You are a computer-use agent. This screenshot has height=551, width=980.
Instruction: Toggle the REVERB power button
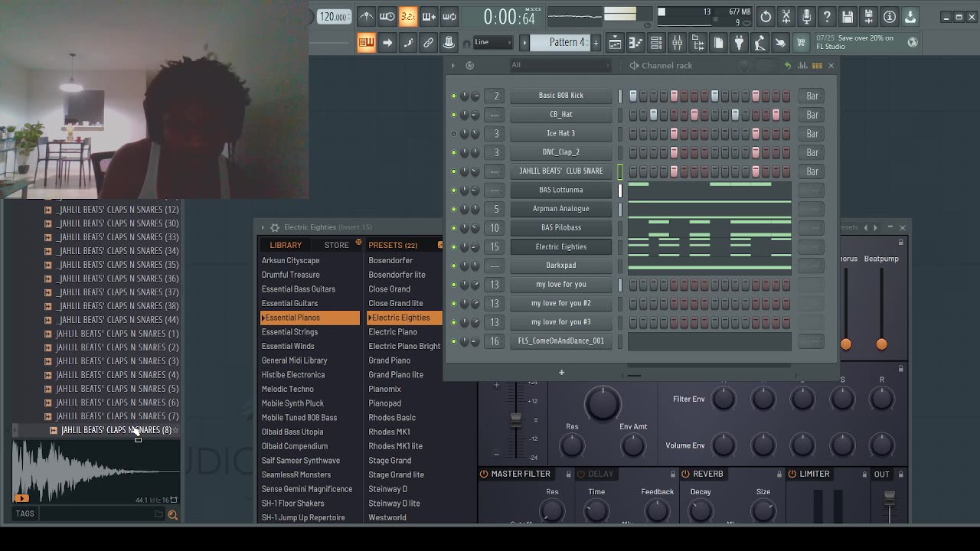click(x=685, y=474)
